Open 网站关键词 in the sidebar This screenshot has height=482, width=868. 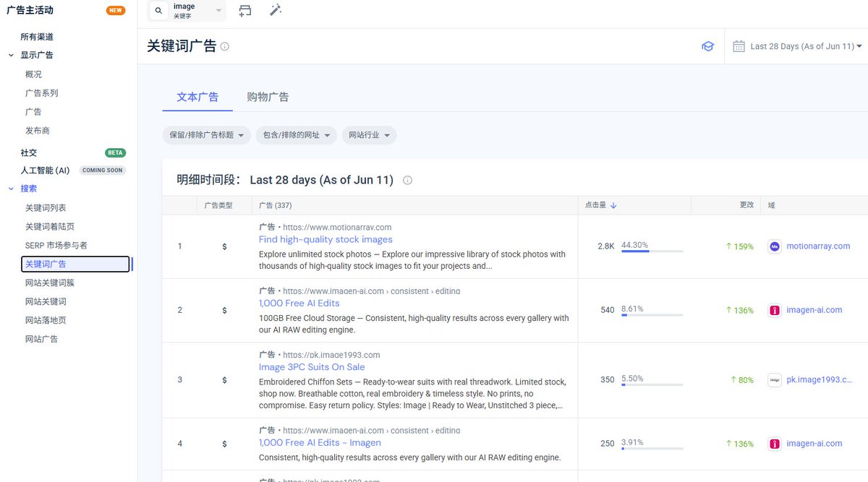(x=46, y=301)
